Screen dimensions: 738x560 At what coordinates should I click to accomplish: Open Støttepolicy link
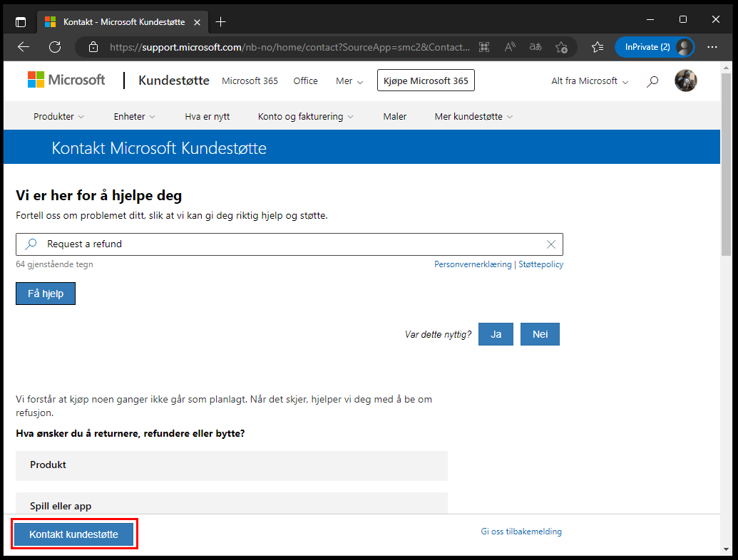click(540, 264)
